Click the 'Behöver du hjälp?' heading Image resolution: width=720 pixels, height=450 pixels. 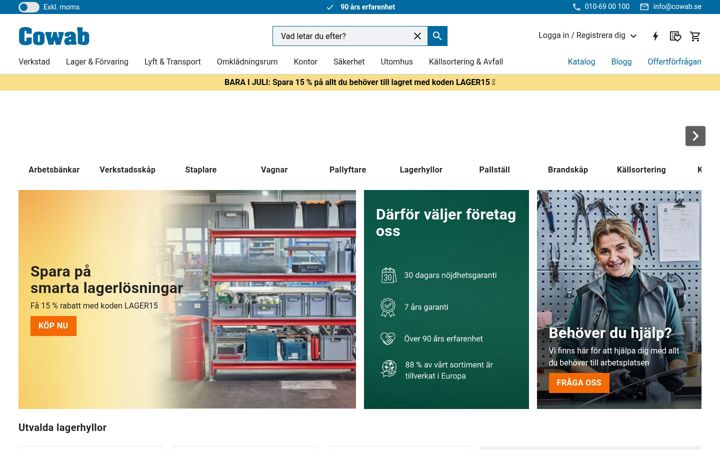pyautogui.click(x=610, y=332)
